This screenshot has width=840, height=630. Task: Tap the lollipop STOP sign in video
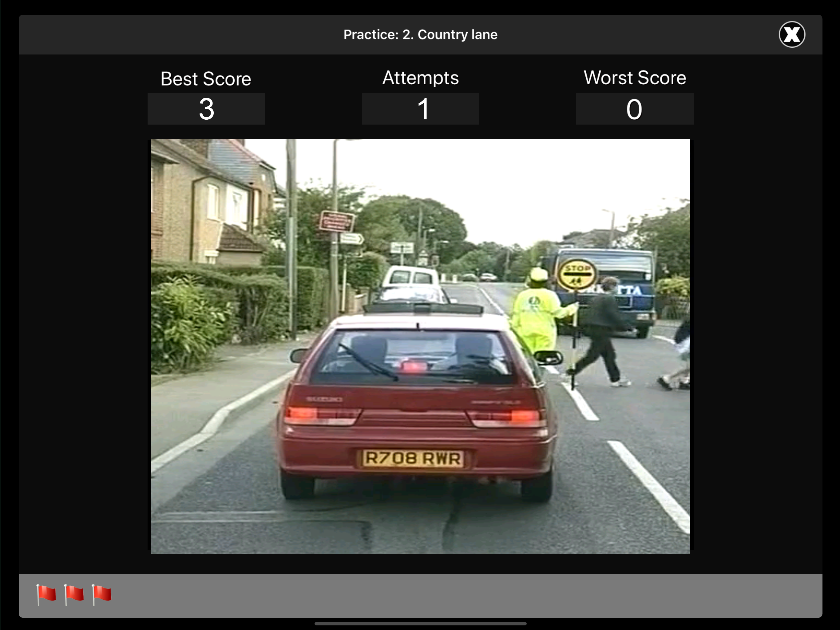(x=577, y=274)
